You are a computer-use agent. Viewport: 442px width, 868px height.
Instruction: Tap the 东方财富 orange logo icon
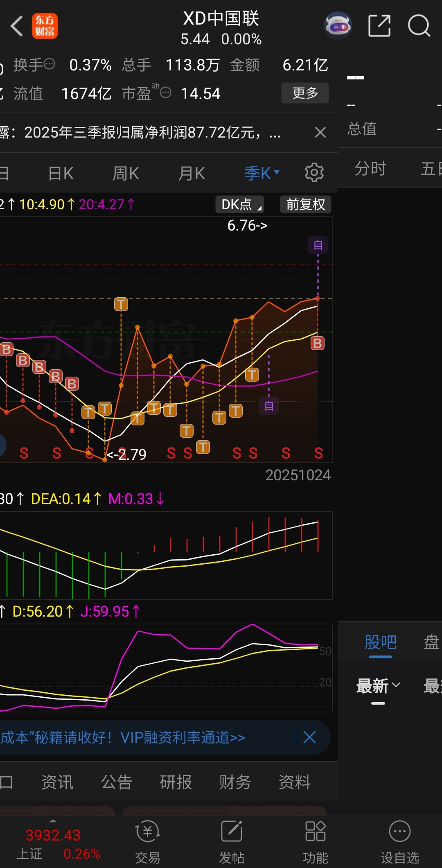[x=45, y=26]
